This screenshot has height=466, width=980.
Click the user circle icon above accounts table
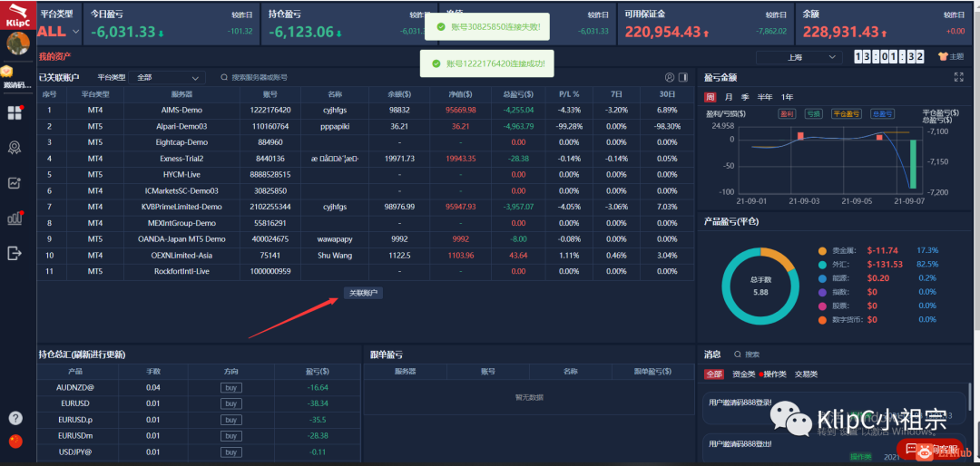670,77
